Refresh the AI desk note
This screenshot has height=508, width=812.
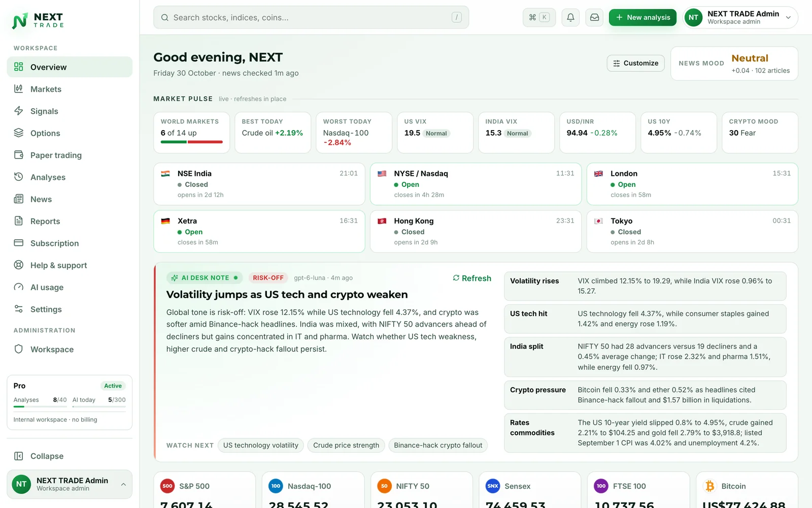pyautogui.click(x=472, y=278)
